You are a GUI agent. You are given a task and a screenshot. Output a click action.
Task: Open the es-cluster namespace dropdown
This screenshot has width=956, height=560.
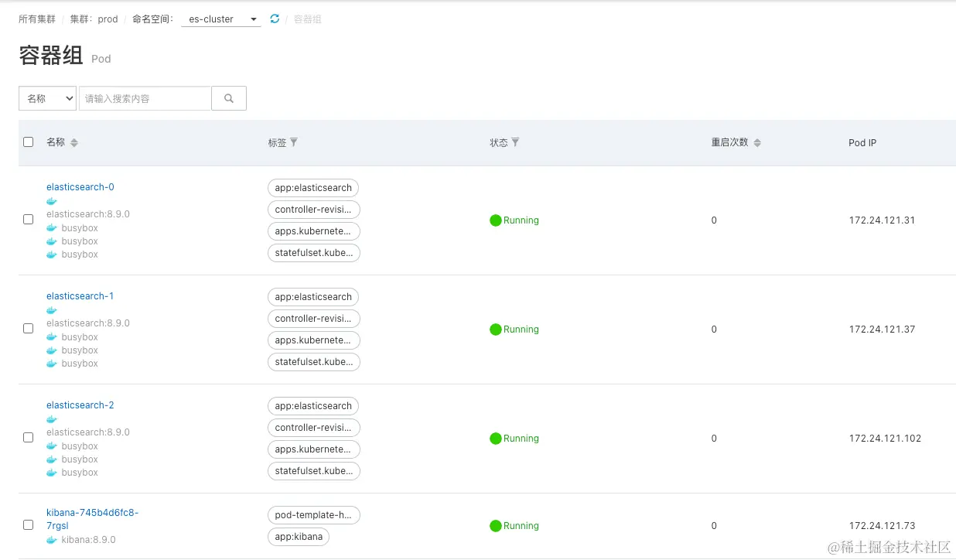[x=221, y=19]
